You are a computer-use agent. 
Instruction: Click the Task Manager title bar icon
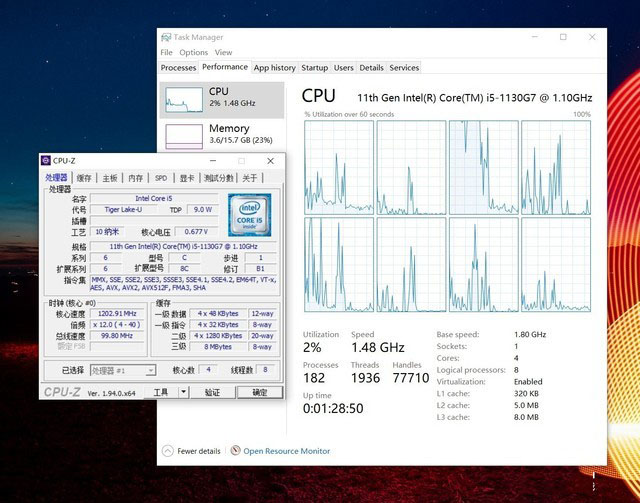pyautogui.click(x=166, y=37)
